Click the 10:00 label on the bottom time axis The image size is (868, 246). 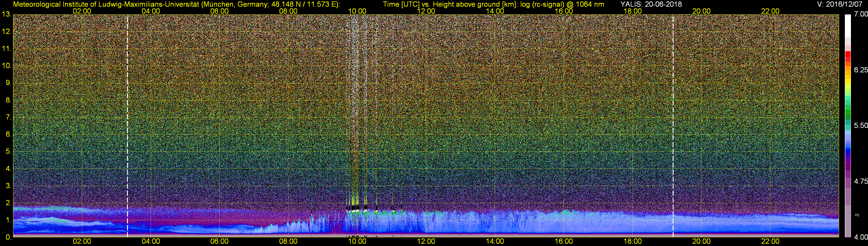coord(357,241)
